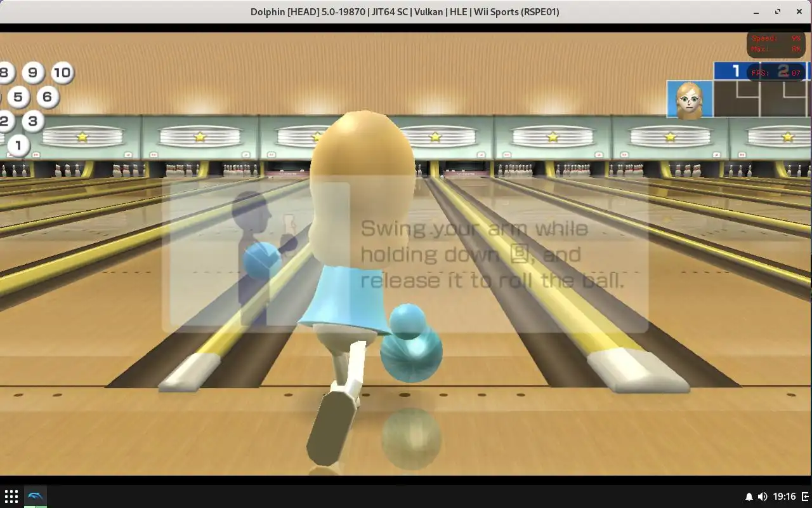The image size is (812, 508).
Task: Minimize the Dolphin window
Action: (x=756, y=11)
